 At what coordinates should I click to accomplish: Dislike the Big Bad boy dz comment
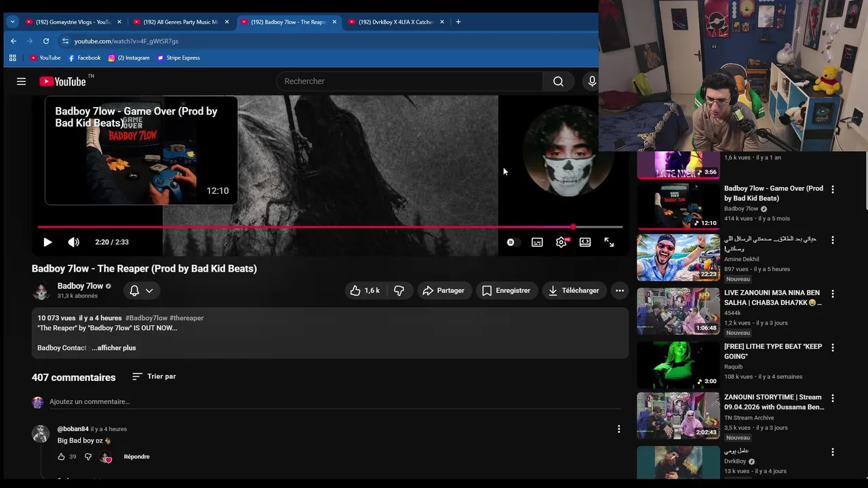point(88,457)
